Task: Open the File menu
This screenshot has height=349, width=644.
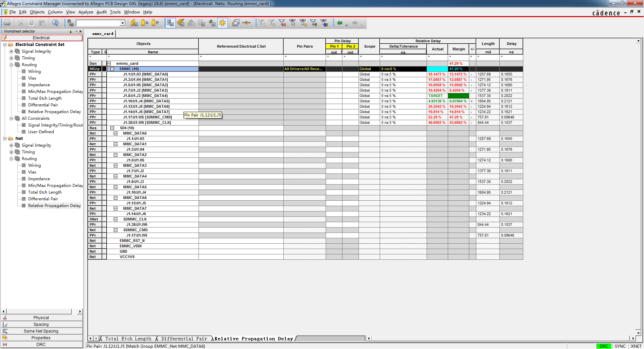Action: click(x=12, y=12)
